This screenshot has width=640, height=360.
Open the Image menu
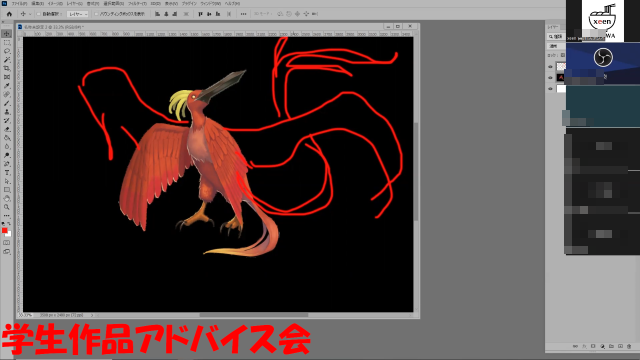(x=56, y=3)
